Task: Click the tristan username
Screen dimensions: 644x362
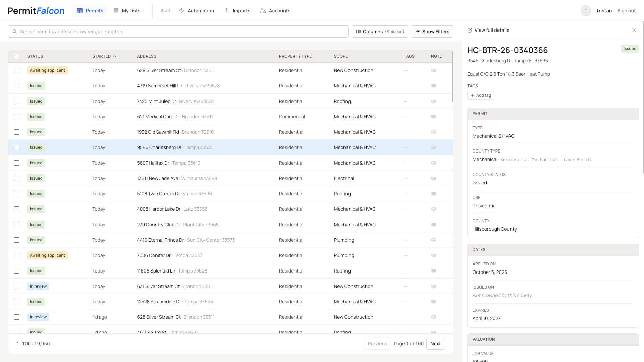Action: click(604, 11)
